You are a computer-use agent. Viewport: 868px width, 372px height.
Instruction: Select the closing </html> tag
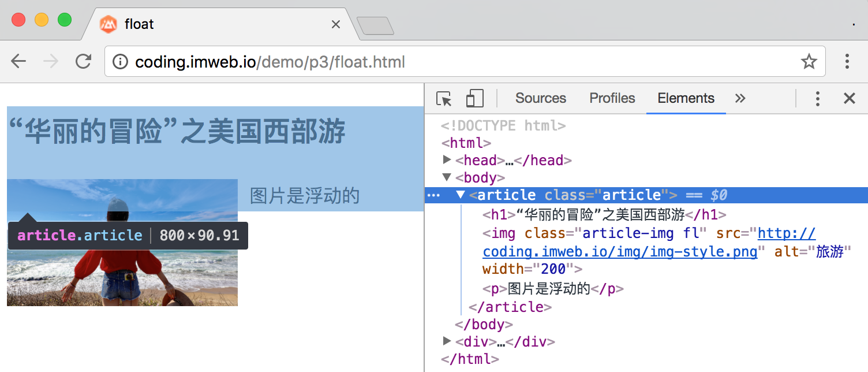[470, 359]
